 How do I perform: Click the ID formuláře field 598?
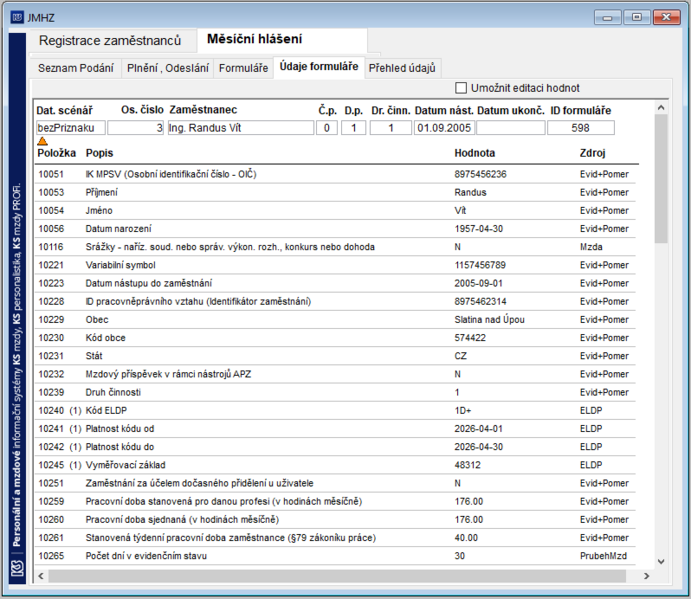point(580,128)
